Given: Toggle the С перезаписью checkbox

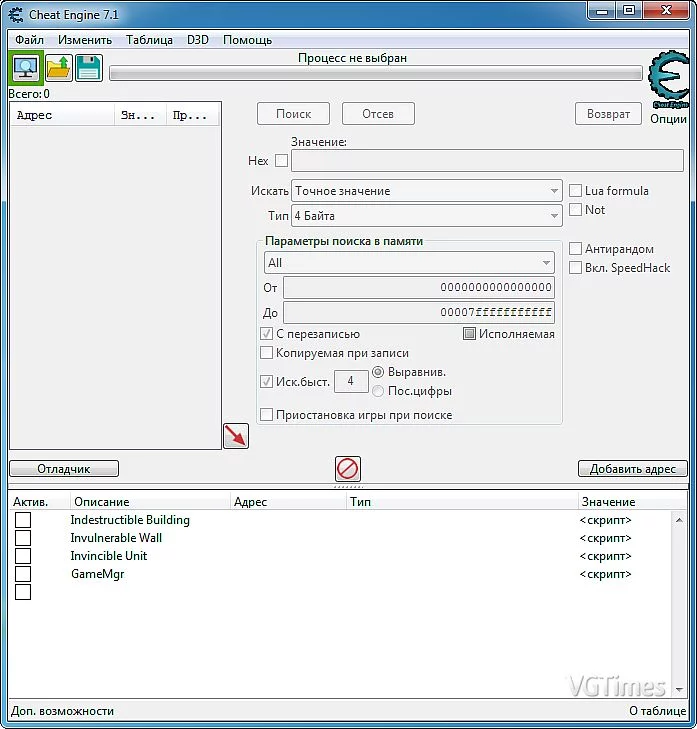Looking at the screenshot, I should tap(266, 334).
